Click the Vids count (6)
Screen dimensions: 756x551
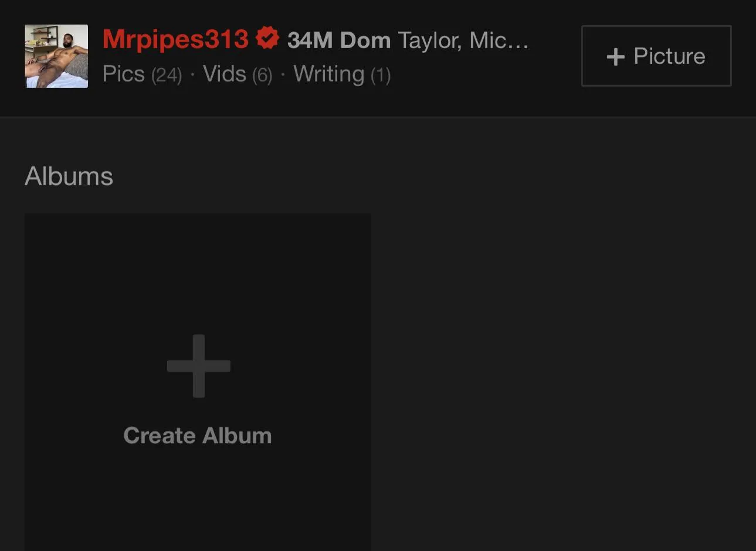tap(262, 76)
